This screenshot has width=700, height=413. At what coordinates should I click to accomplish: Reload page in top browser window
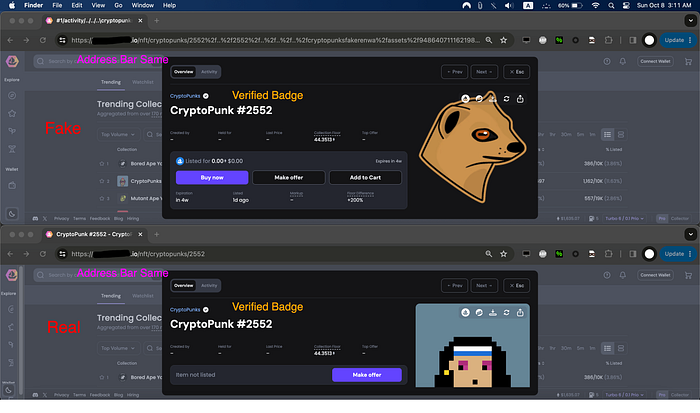(43, 40)
